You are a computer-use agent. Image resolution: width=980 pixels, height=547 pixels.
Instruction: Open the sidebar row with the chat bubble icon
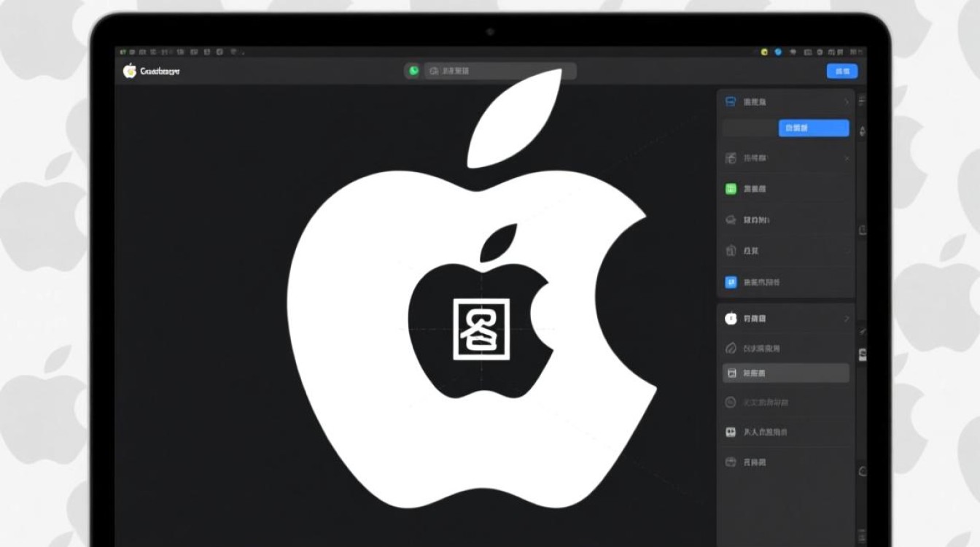786,220
